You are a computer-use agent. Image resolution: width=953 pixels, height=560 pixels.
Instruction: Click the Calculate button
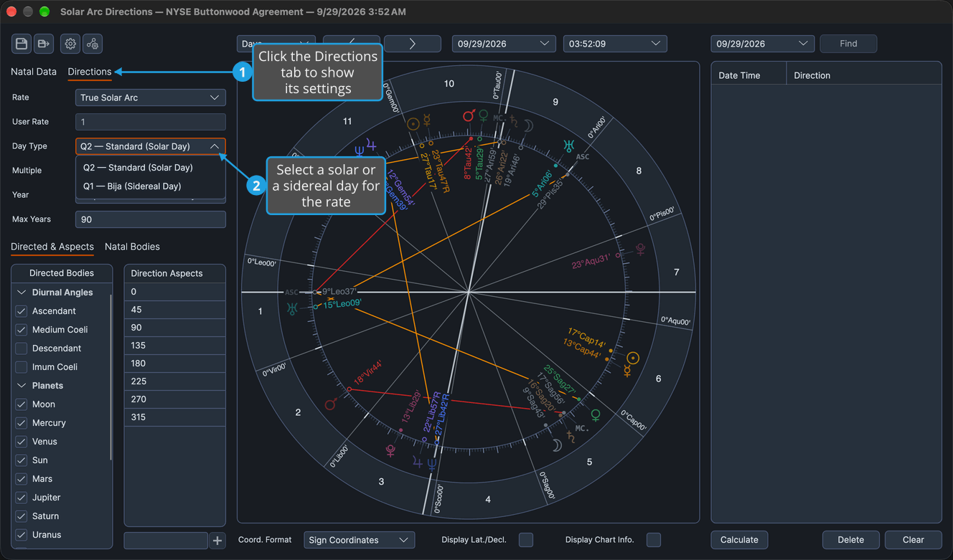point(739,540)
